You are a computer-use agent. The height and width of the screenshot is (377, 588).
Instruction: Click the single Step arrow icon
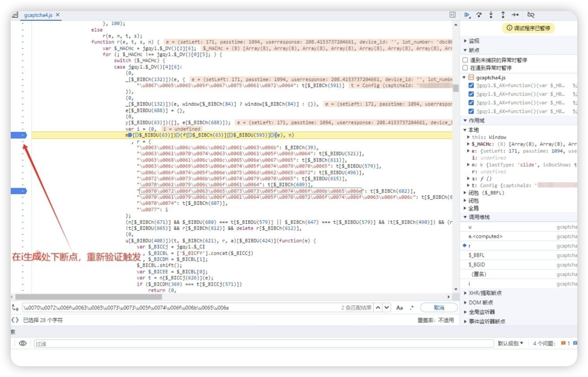(515, 15)
